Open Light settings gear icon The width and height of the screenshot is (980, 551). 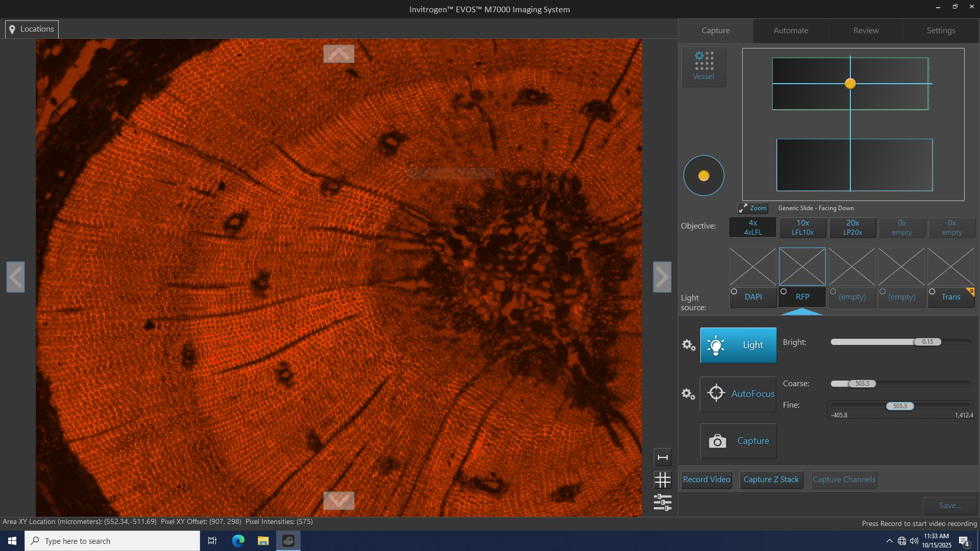(x=689, y=345)
